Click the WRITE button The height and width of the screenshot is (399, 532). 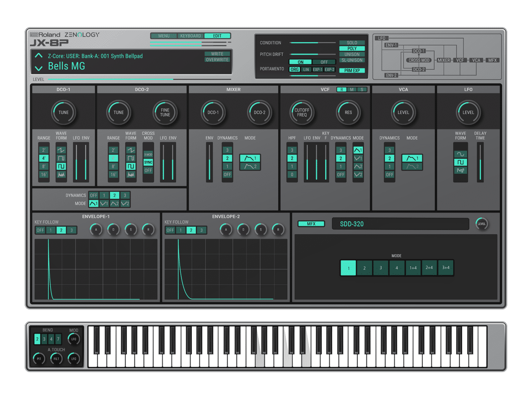point(217,54)
